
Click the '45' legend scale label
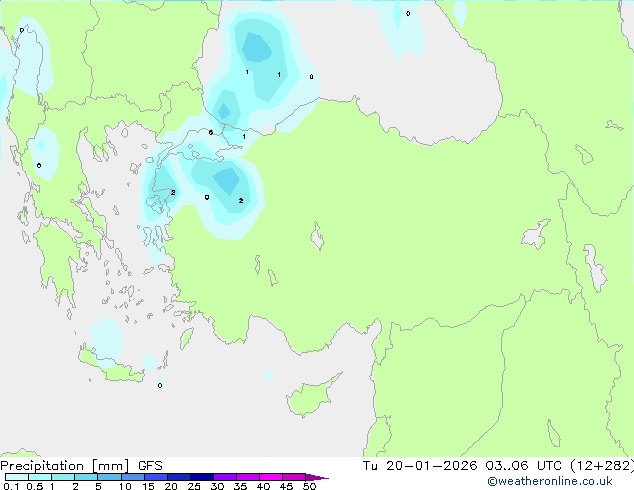(x=286, y=486)
